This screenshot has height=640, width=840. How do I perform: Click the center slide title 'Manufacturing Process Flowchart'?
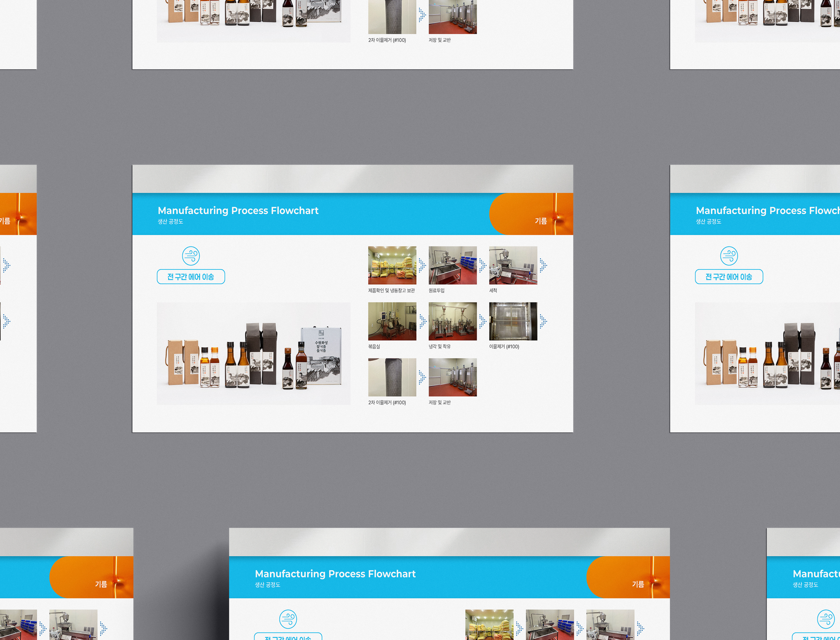tap(238, 211)
